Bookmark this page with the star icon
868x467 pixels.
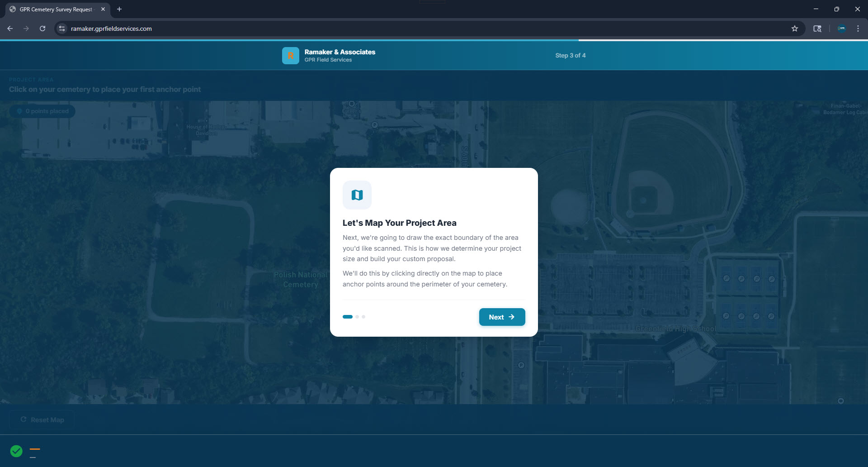pos(794,29)
